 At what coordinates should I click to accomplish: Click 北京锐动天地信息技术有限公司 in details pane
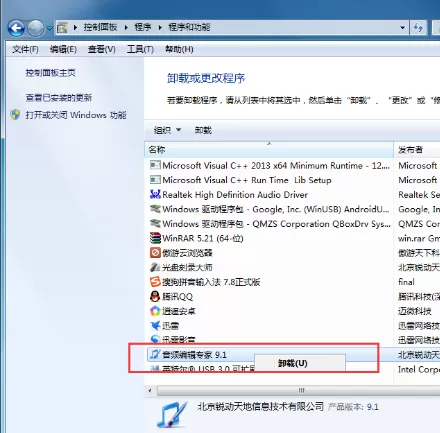pos(260,406)
